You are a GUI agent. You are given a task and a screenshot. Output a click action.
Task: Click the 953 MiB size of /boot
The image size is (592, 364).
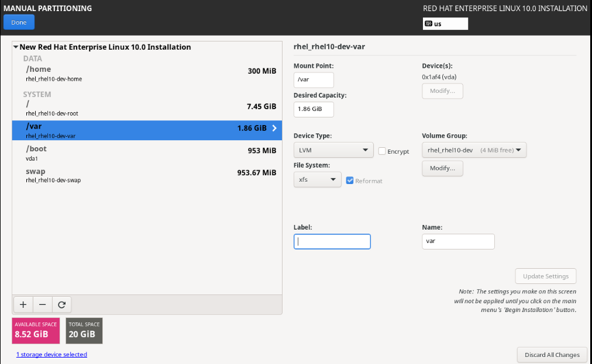pos(262,151)
